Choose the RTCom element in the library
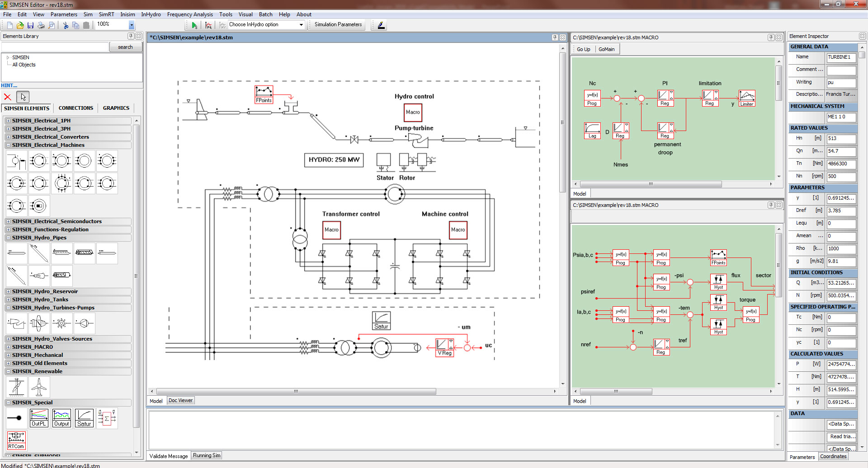 point(16,440)
